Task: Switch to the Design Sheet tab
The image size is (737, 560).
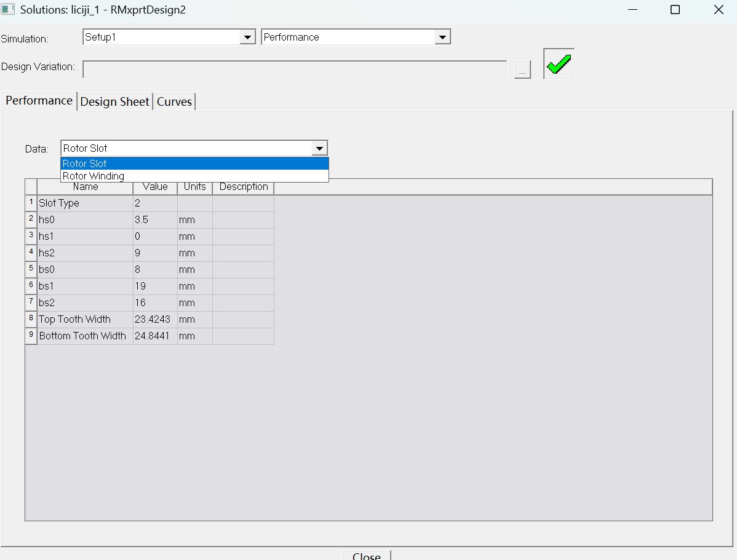Action: pos(114,101)
